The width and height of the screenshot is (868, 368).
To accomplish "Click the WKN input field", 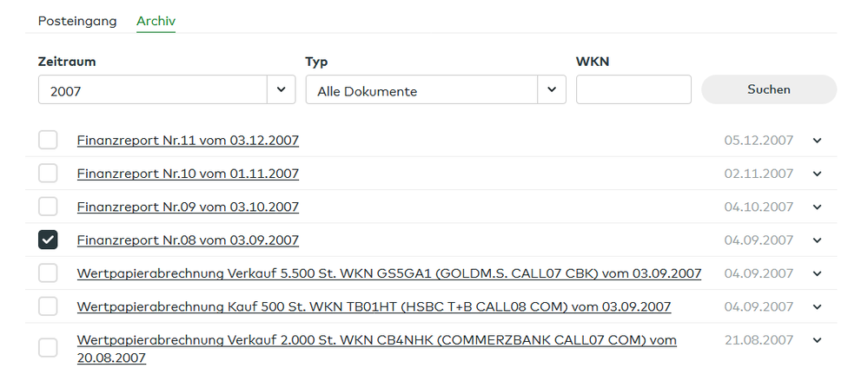I will (633, 90).
